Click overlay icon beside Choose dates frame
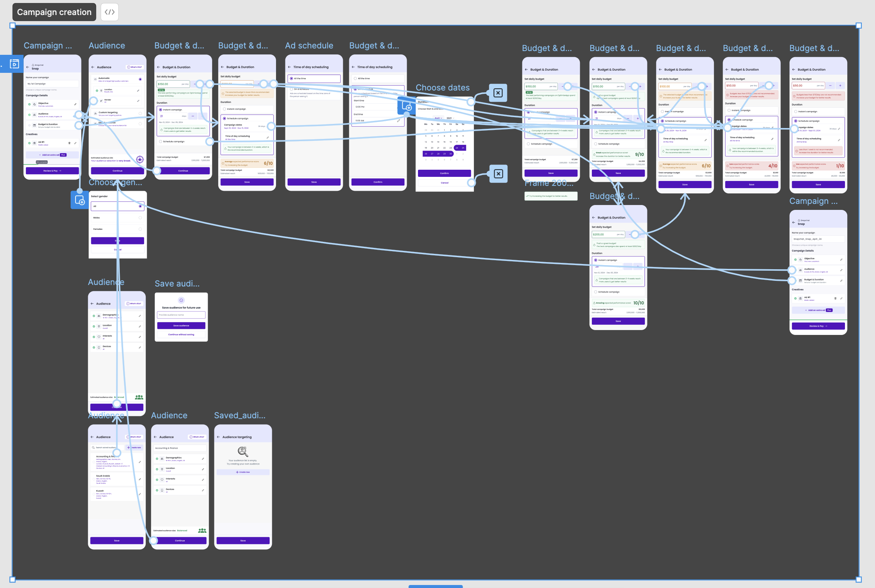 pyautogui.click(x=406, y=106)
